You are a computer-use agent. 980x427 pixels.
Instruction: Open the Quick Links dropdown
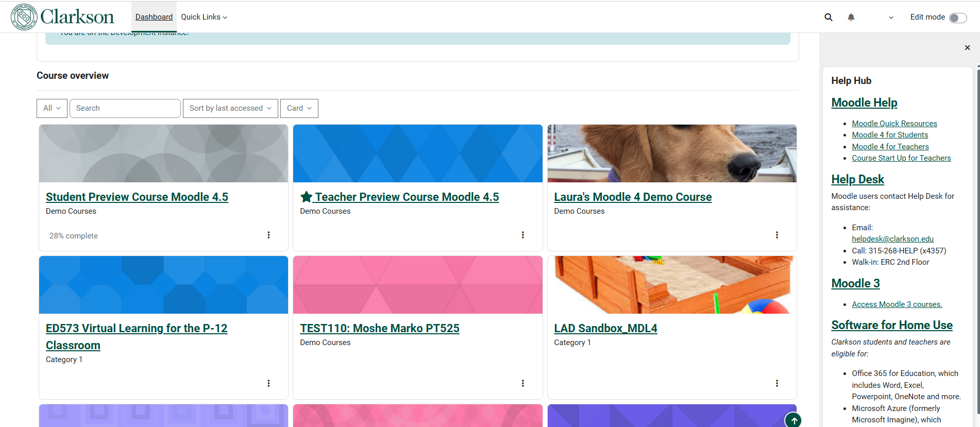point(204,17)
